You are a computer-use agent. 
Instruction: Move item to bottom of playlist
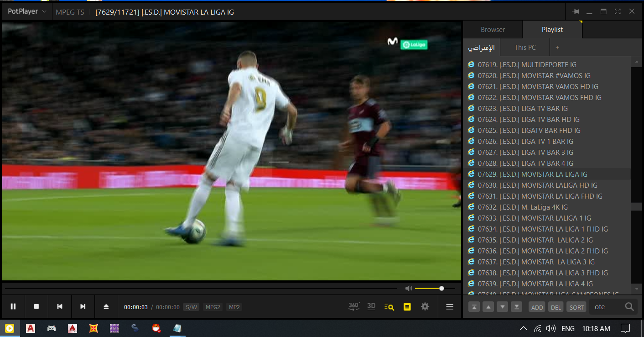click(516, 307)
